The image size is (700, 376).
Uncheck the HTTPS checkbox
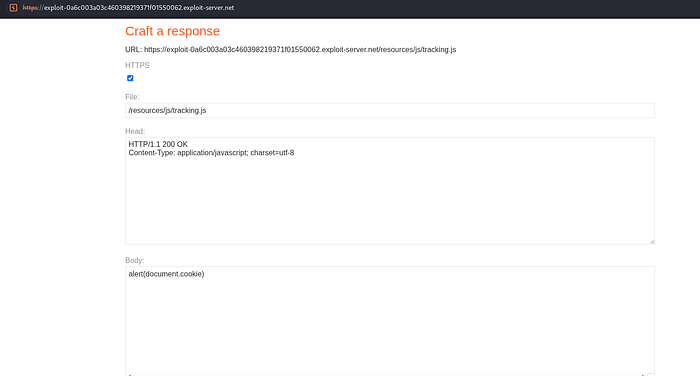coord(130,78)
